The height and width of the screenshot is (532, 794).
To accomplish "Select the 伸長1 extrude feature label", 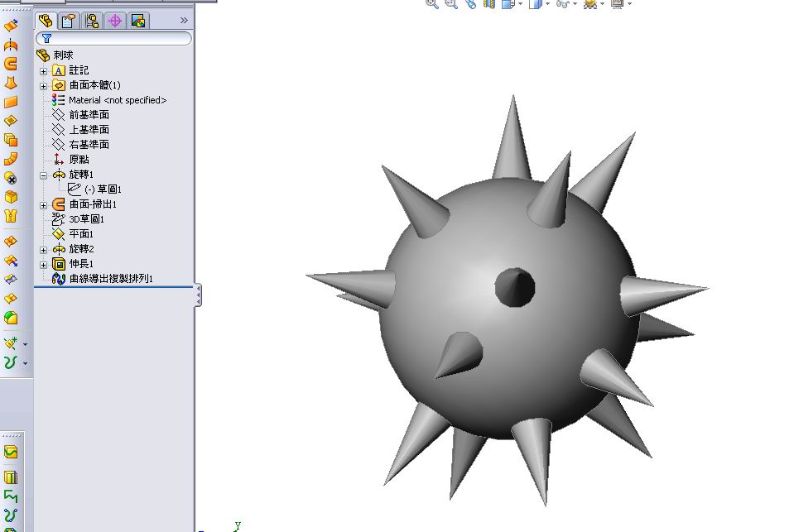I will pyautogui.click(x=81, y=264).
